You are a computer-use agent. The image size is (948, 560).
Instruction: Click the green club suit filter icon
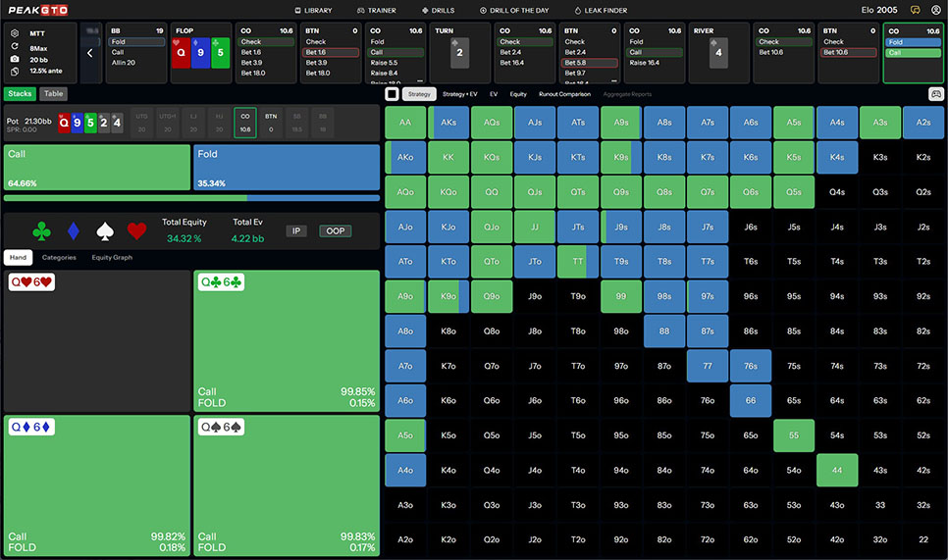41,231
